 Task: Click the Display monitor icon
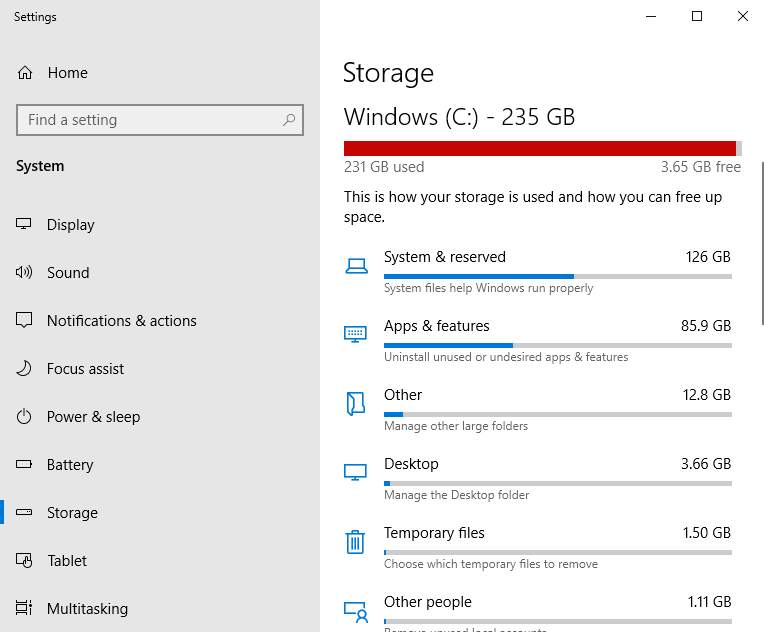click(x=23, y=224)
